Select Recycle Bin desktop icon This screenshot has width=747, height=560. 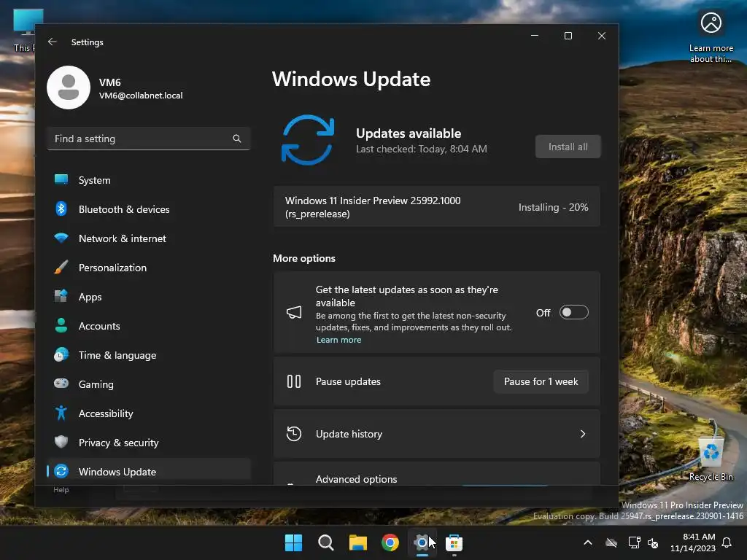[711, 459]
